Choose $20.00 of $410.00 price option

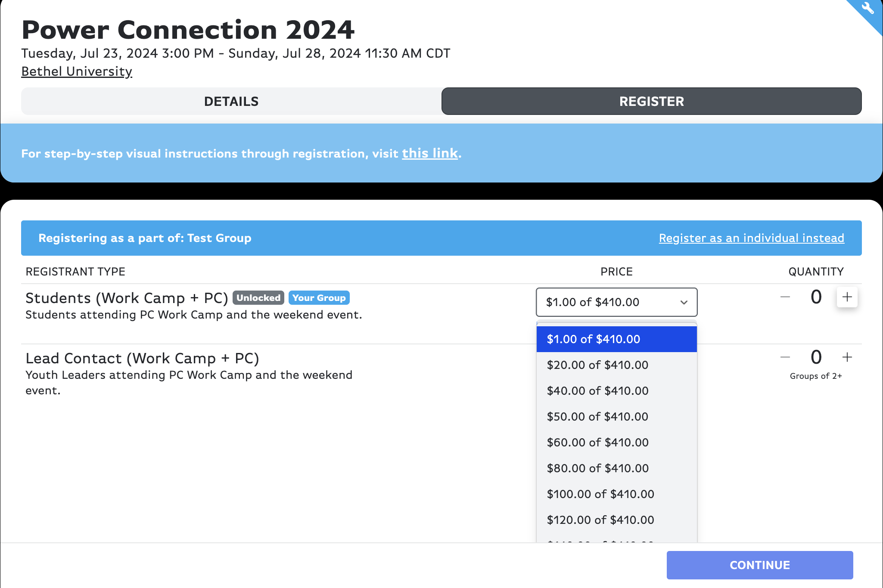click(617, 365)
